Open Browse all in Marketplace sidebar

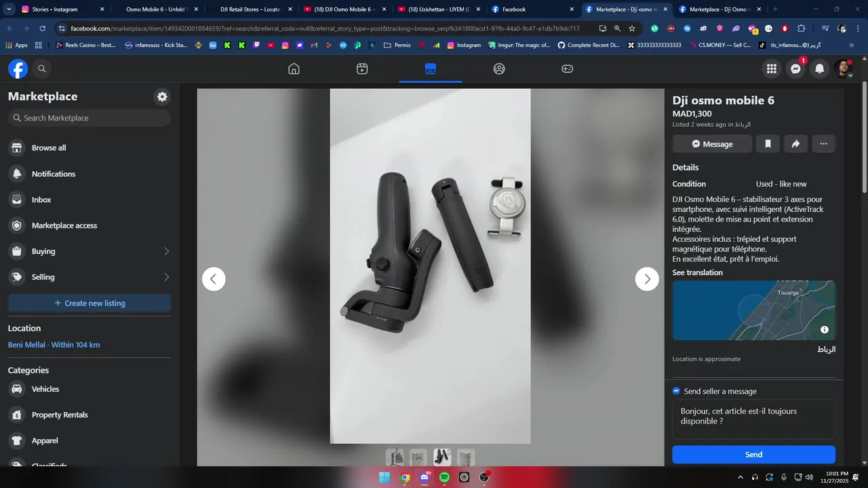click(x=90, y=148)
